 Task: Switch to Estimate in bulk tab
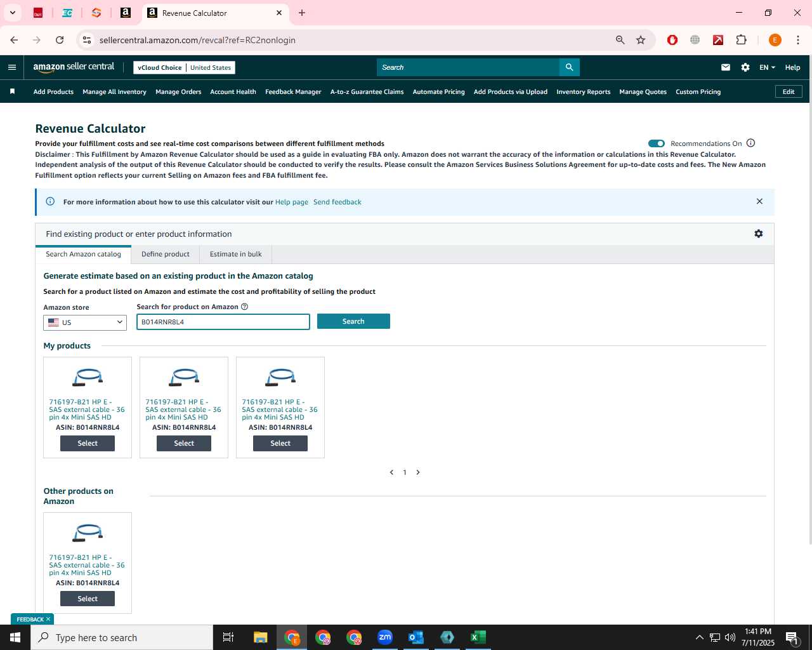click(x=236, y=254)
